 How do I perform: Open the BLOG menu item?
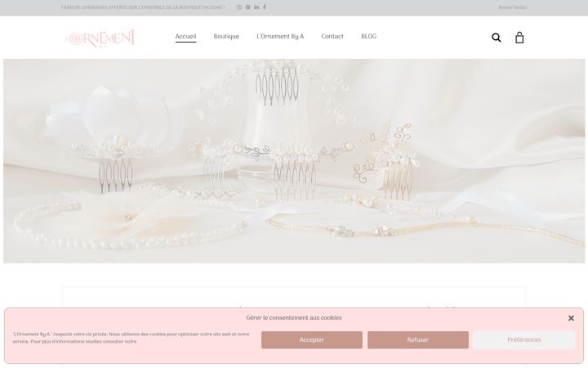(x=368, y=37)
